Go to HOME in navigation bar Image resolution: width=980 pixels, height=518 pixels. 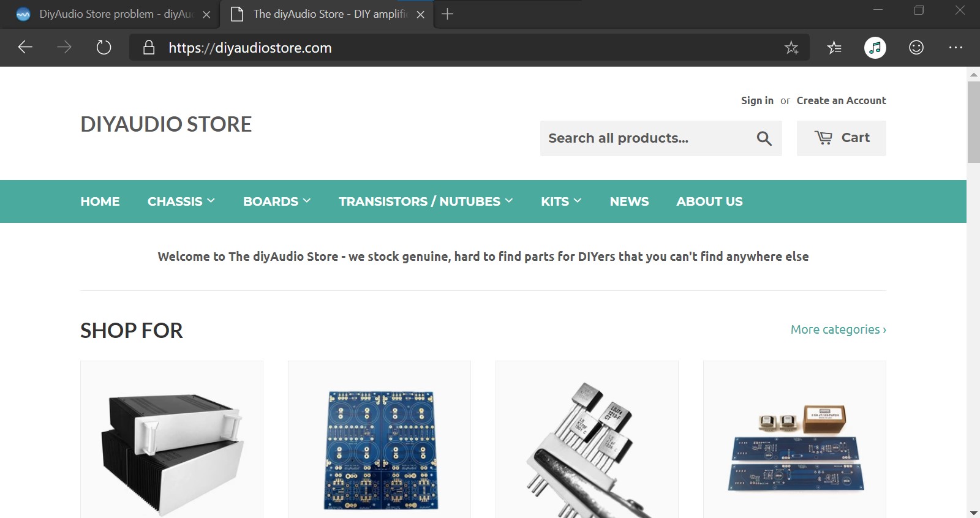point(100,201)
